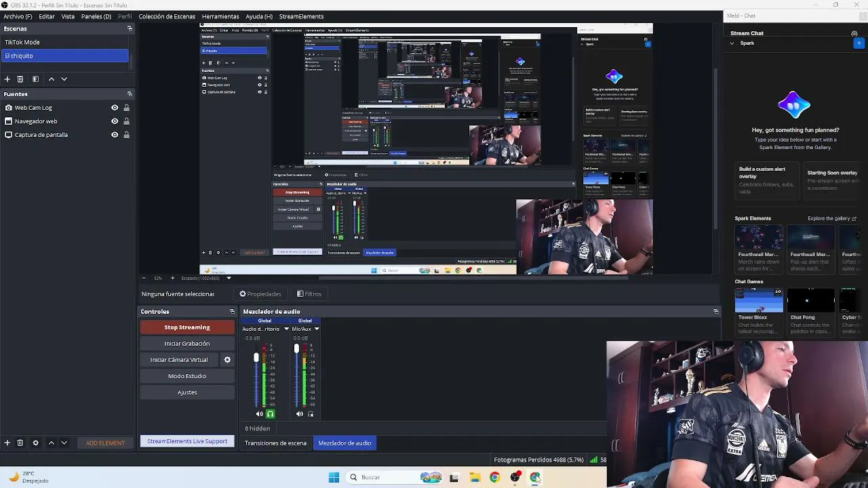The height and width of the screenshot is (488, 868).
Task: Open virtual camera settings gear
Action: point(227,360)
